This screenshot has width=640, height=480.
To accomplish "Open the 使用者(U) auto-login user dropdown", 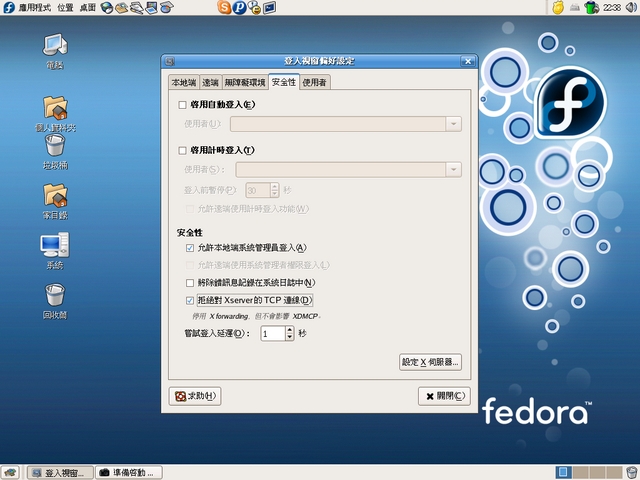I will coord(453,124).
